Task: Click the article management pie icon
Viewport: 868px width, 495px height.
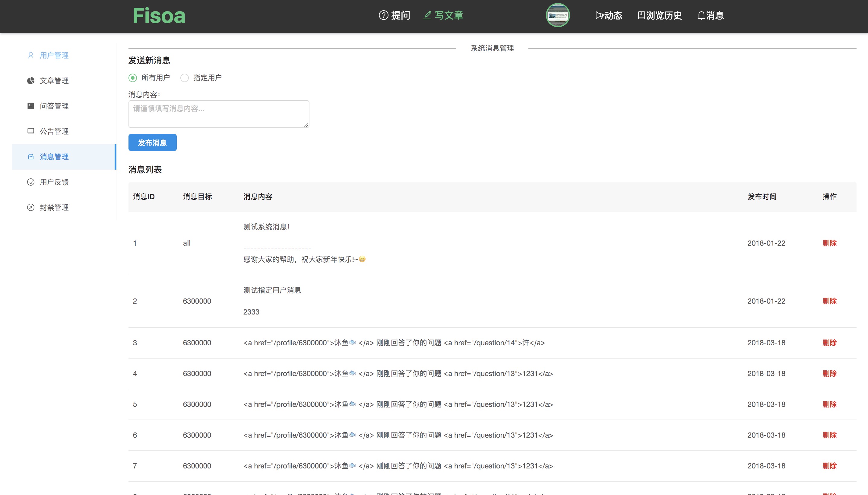Action: [30, 81]
